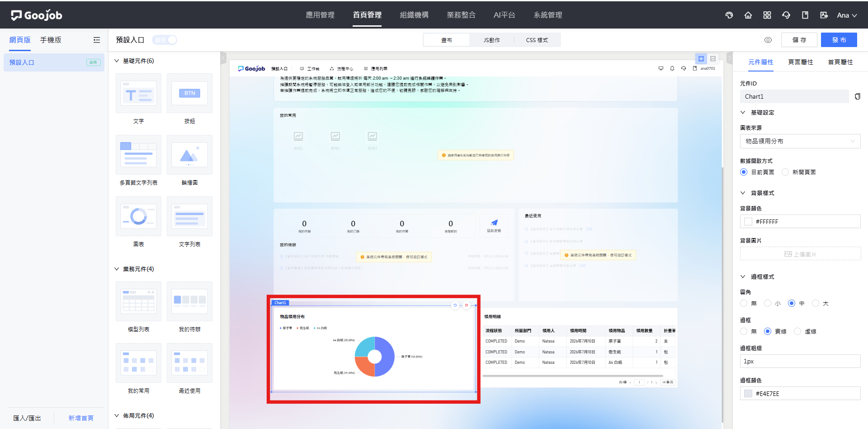Collapse the right properties panel arrow
868x429 pixels.
pyautogui.click(x=729, y=58)
